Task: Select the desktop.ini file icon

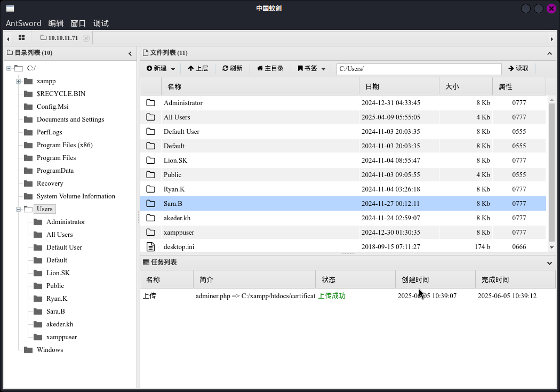Action: 151,246
